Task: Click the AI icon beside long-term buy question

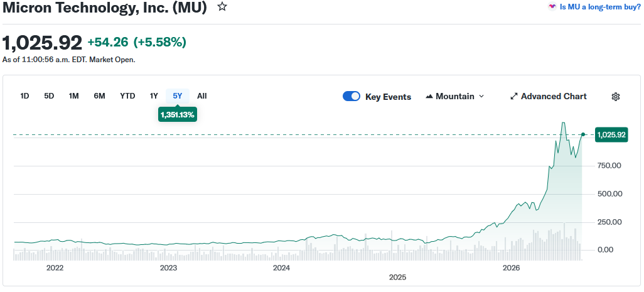Action: click(552, 6)
